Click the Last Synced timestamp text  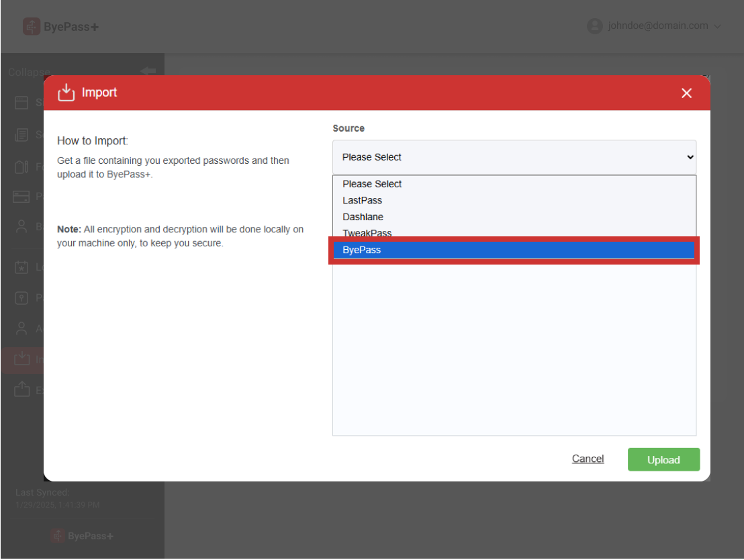(x=58, y=505)
